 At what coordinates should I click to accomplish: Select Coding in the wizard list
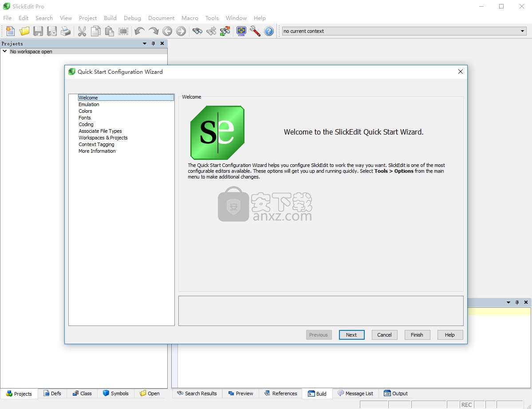click(x=86, y=124)
